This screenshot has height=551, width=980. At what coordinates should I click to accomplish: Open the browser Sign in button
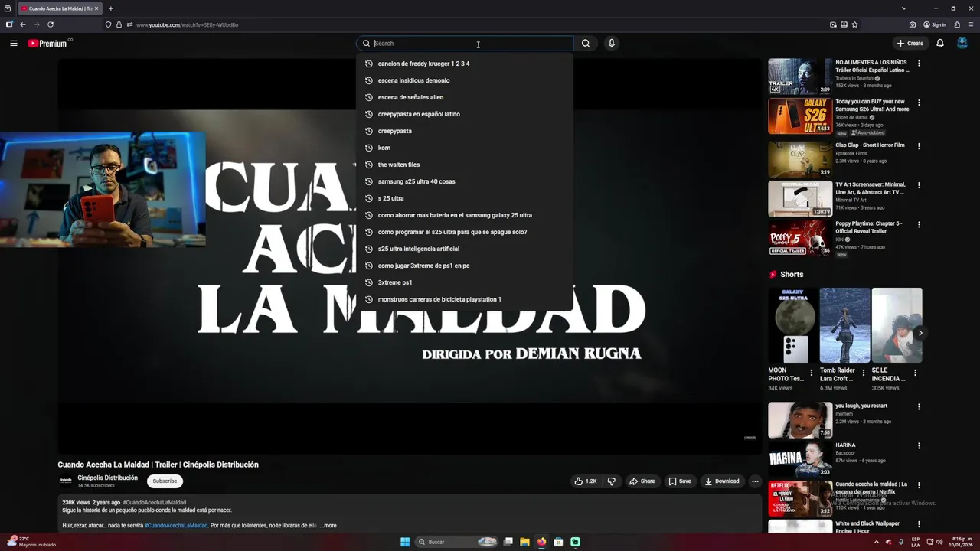(x=935, y=24)
